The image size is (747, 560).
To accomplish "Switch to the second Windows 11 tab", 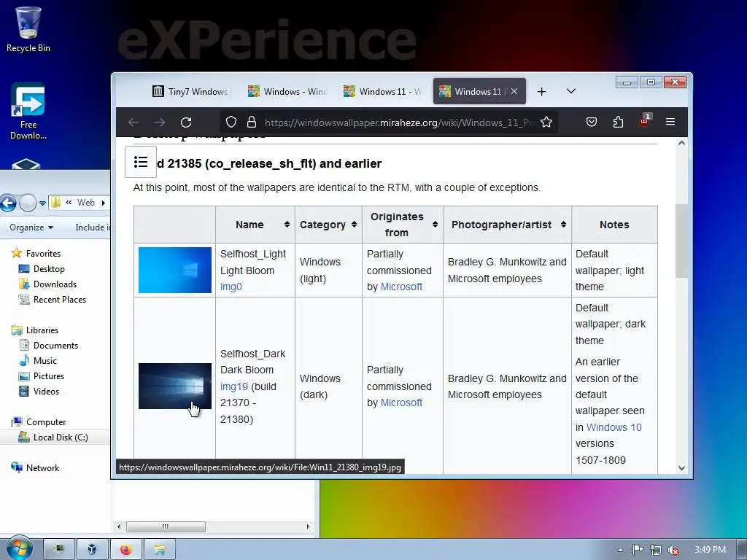I will coord(382,91).
